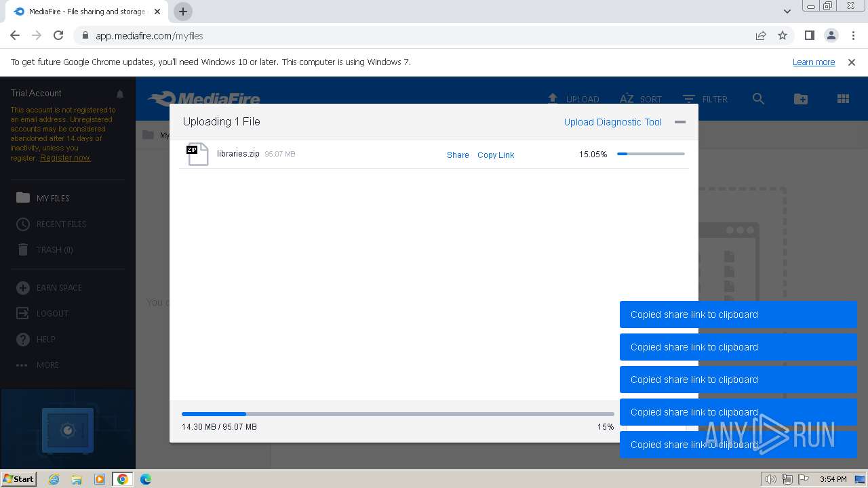
Task: Open the Chrome profile icon
Action: (x=831, y=36)
